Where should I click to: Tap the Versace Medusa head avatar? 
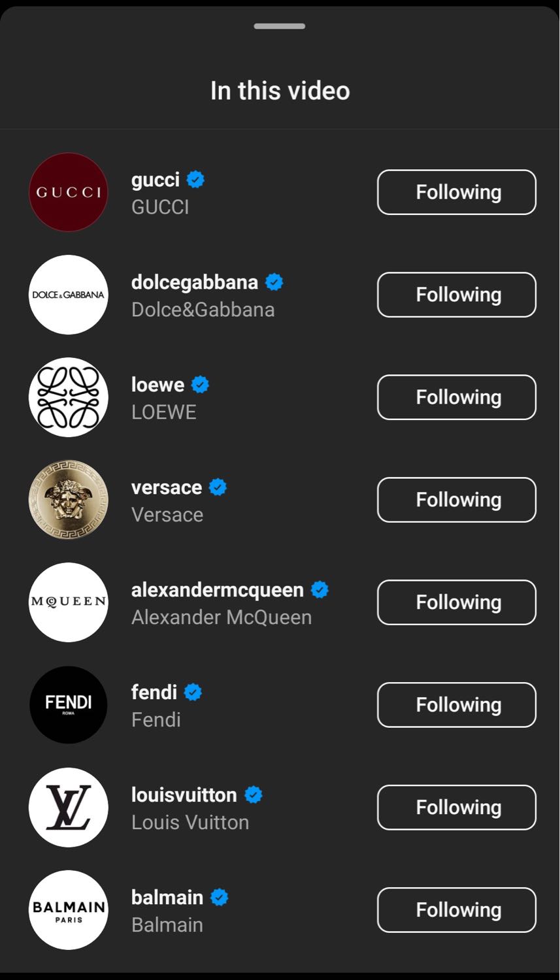(x=69, y=500)
